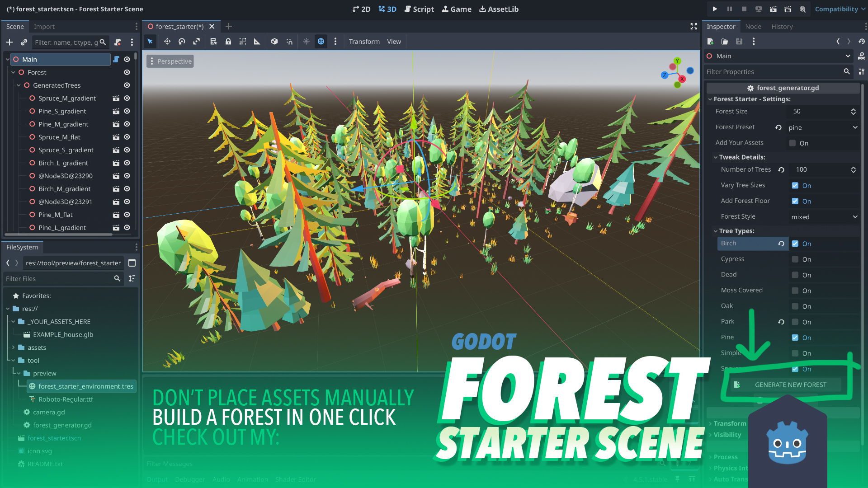
Task: Toggle preview environment with the globe icon
Action: tap(321, 41)
